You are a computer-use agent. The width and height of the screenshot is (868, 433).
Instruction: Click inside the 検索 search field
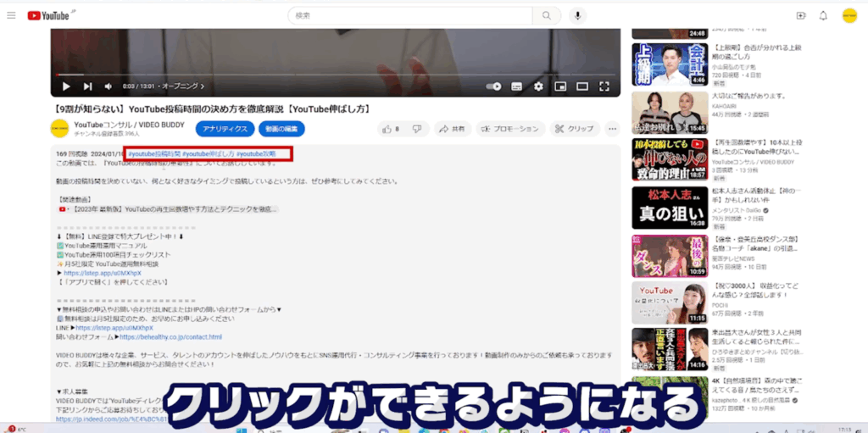pyautogui.click(x=409, y=16)
